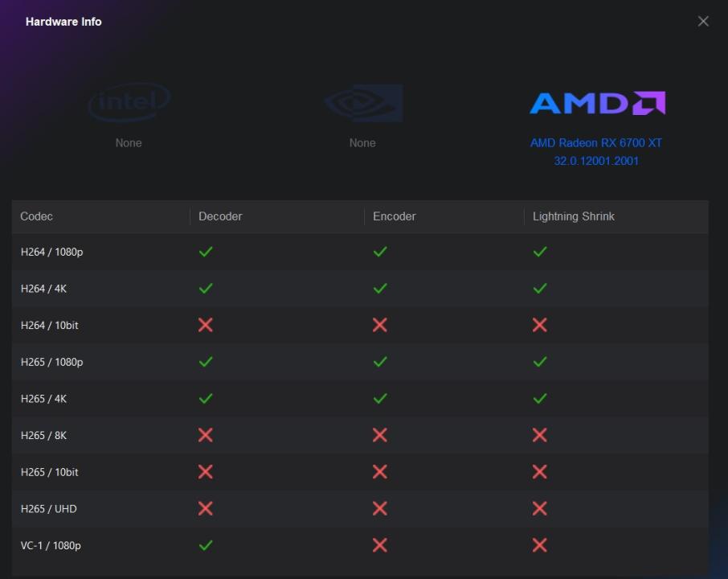Click the Codec column header
Viewport: 728px width, 579px height.
[37, 216]
